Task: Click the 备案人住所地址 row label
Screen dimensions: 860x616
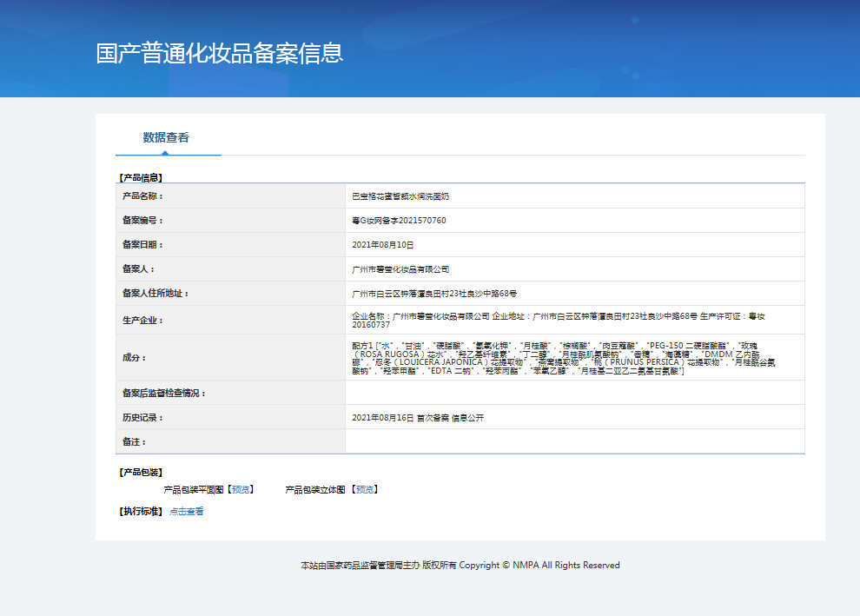Action: [155, 294]
